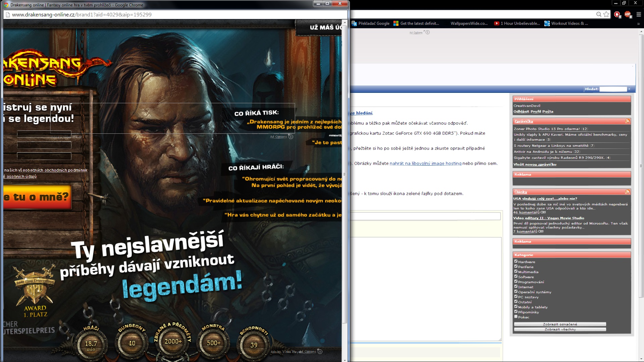The image size is (644, 362).
Task: Open the '7 komentářů' comments link
Action: coord(525,231)
